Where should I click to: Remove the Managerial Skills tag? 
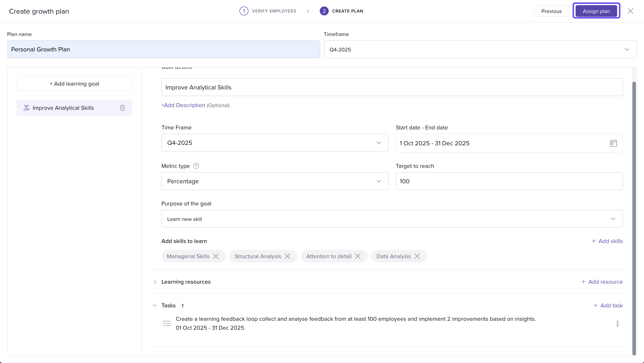[216, 256]
